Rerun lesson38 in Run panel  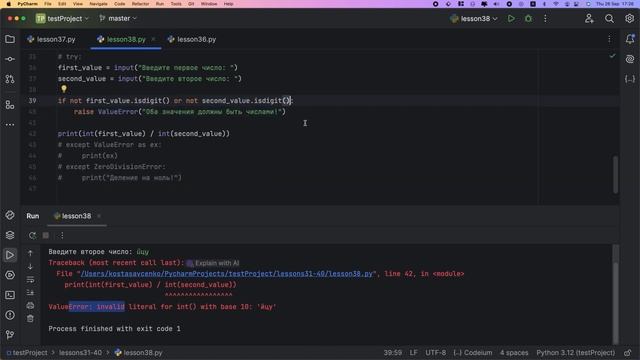(32, 236)
